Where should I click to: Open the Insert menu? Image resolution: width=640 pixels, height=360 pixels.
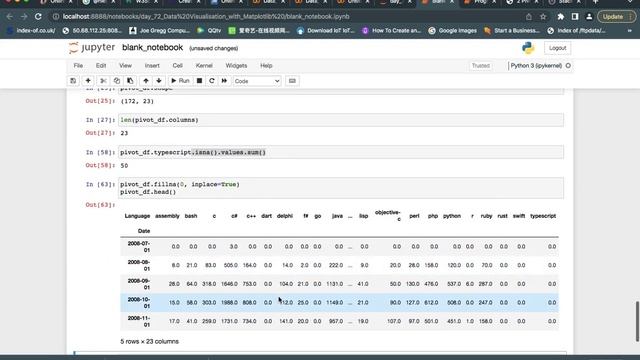click(152, 66)
